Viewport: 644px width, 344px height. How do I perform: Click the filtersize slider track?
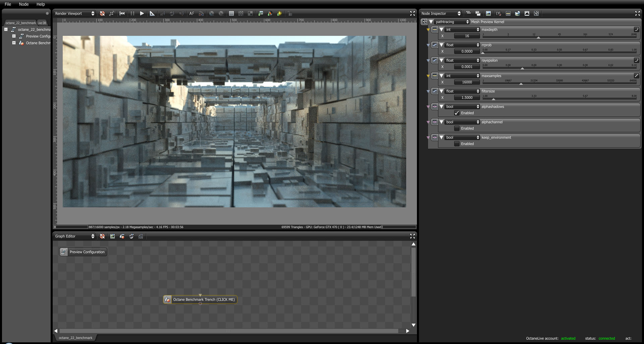pos(559,98)
